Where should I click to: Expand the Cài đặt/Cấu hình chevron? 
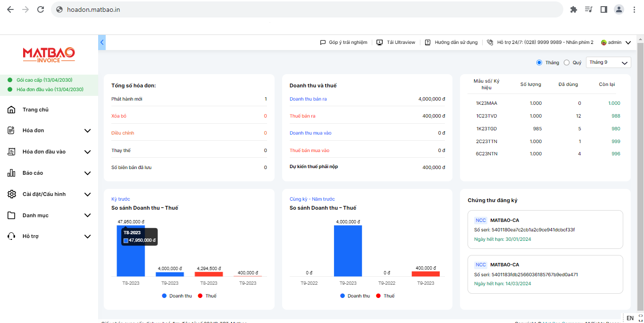87,195
